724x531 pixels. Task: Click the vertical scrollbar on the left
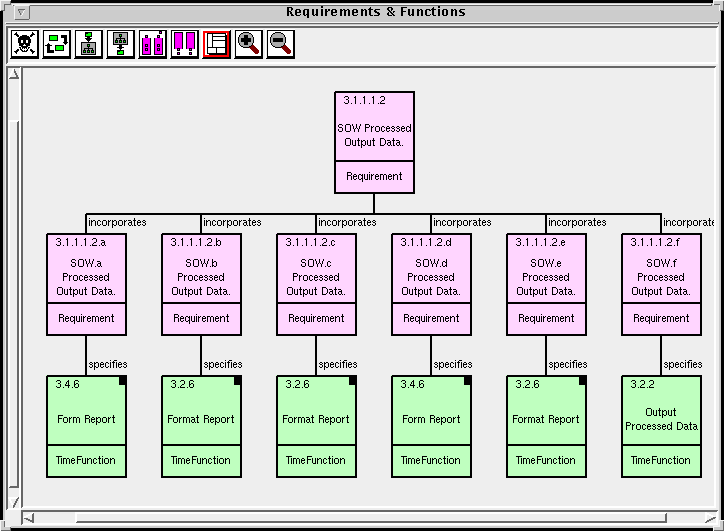[13, 290]
